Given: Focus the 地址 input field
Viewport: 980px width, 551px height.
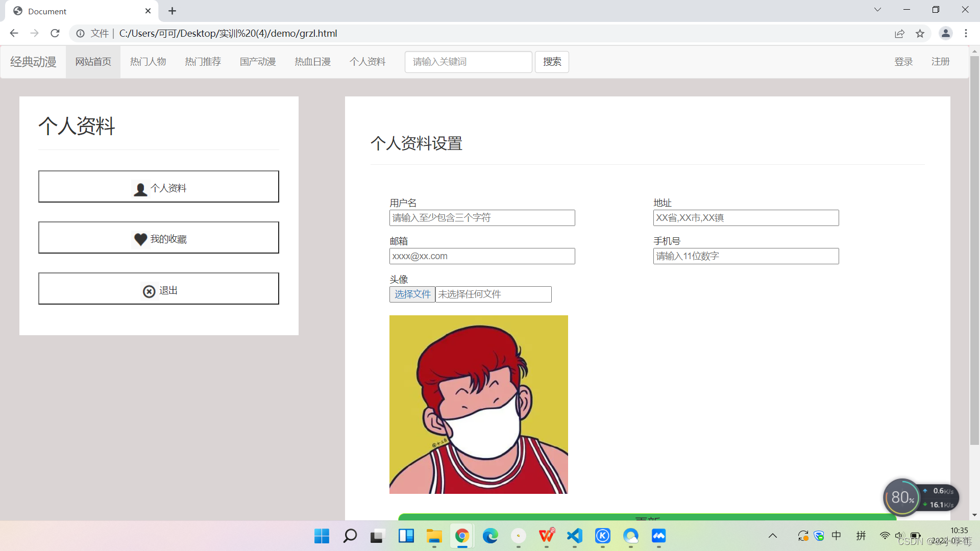Looking at the screenshot, I should (x=746, y=218).
